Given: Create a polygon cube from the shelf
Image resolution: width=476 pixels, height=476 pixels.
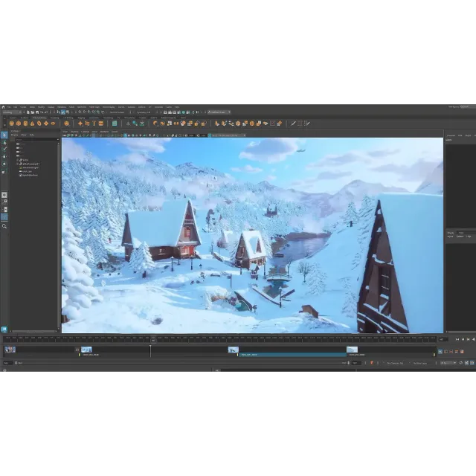Looking at the screenshot, I should coord(19,123).
